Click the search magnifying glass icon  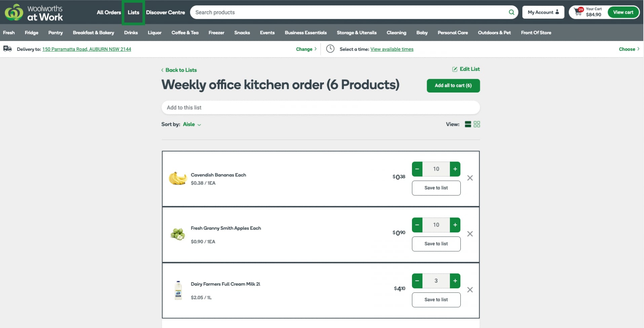tap(511, 12)
